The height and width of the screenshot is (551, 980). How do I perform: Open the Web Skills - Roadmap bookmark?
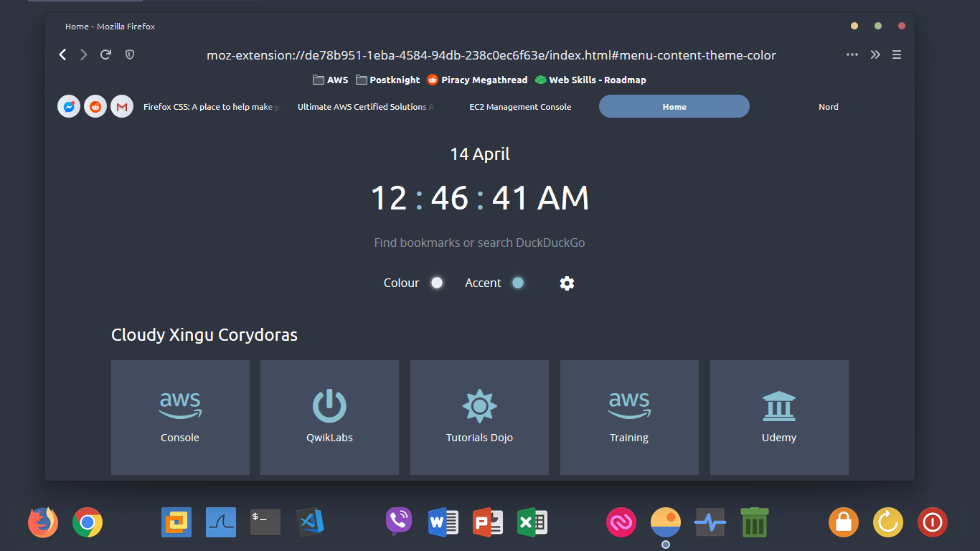[x=590, y=80]
